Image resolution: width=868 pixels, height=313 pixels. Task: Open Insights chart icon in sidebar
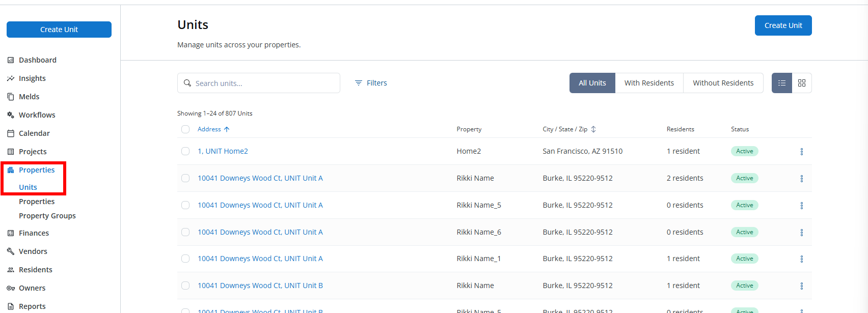coord(11,78)
